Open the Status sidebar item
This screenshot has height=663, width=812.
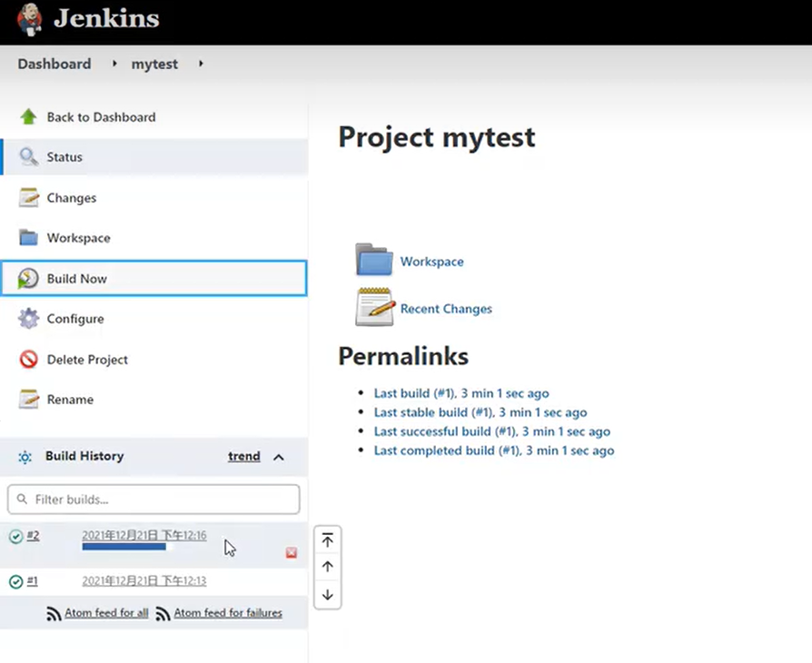point(154,156)
